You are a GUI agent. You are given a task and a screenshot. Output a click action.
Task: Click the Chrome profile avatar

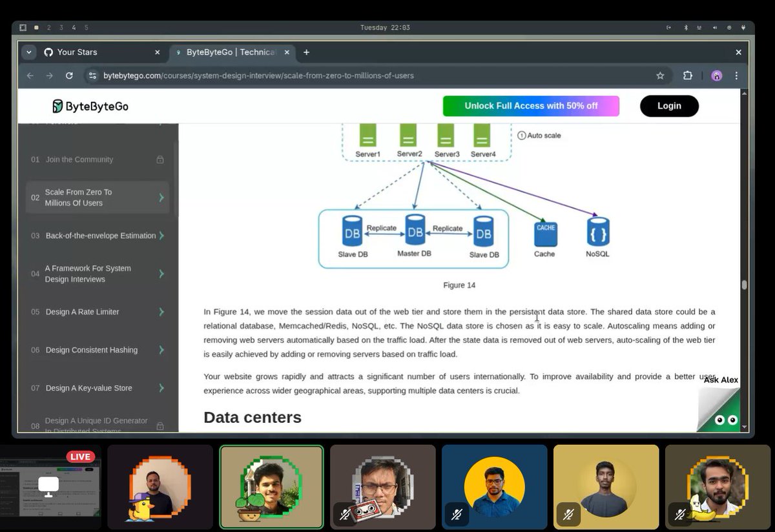click(716, 76)
